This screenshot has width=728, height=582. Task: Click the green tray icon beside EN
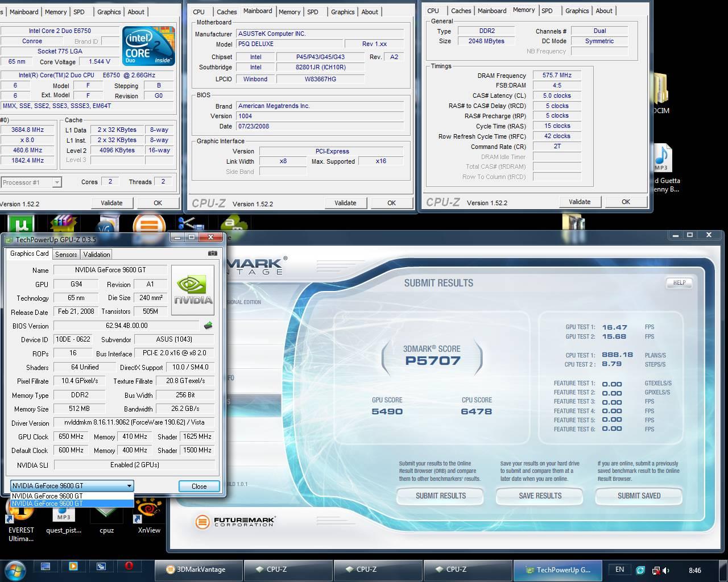640,570
